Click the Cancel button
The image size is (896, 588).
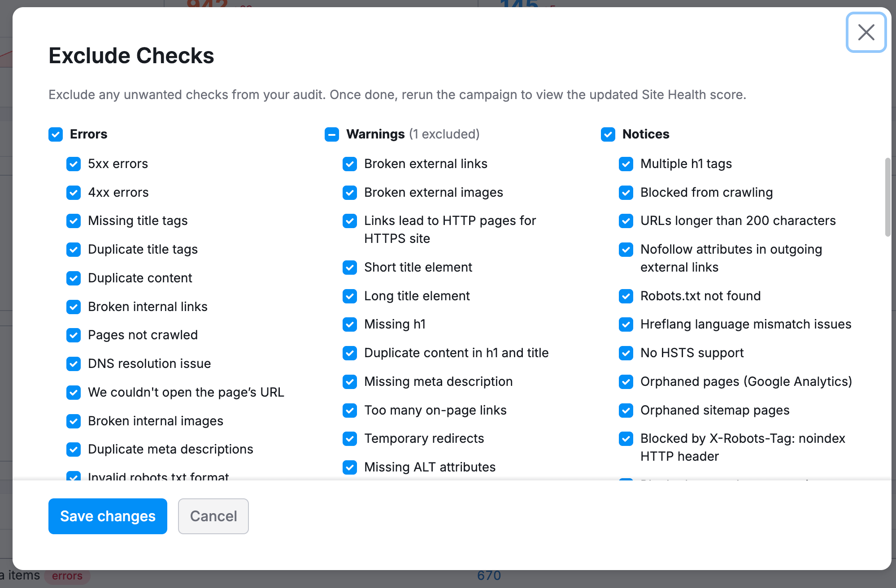213,516
